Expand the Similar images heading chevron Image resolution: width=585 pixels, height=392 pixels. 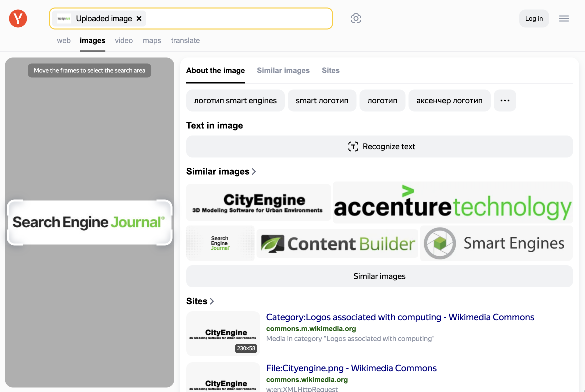pos(254,171)
